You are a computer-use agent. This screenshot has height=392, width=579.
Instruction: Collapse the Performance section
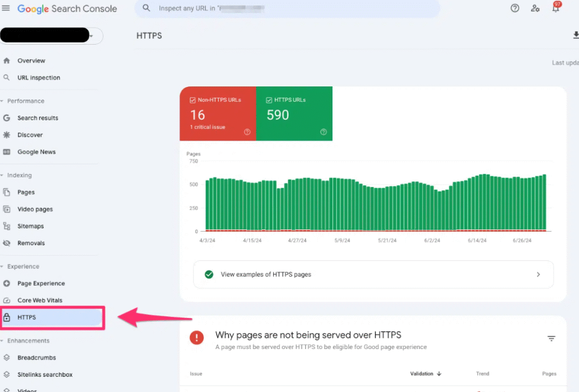2,101
